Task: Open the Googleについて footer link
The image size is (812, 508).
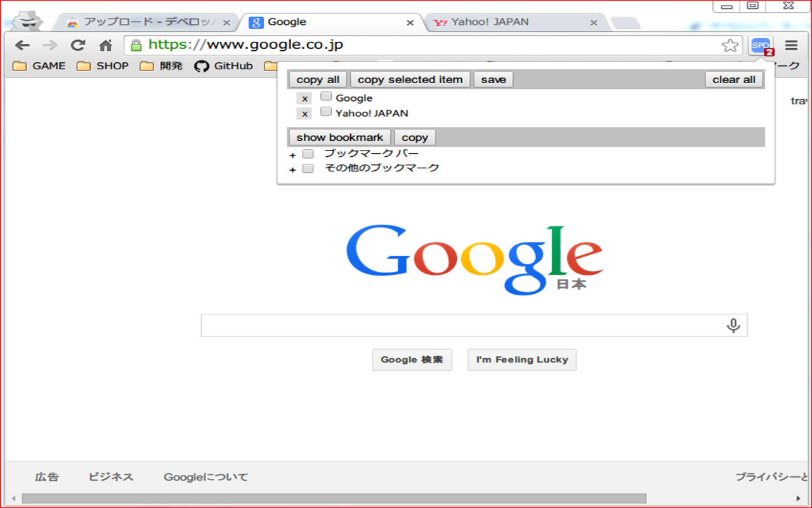Action: pos(206,477)
